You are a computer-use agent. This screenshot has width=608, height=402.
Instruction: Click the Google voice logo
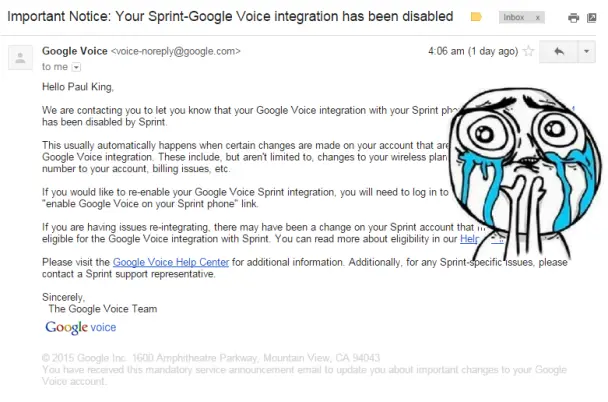point(81,327)
